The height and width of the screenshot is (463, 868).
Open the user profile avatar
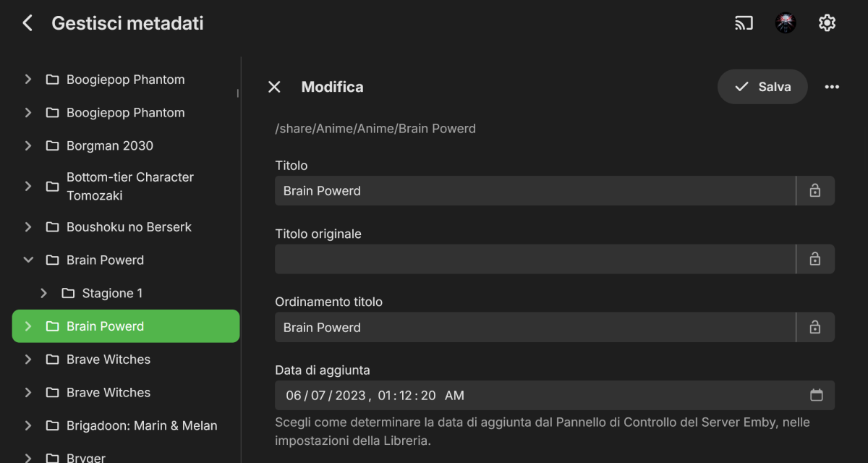pos(786,23)
